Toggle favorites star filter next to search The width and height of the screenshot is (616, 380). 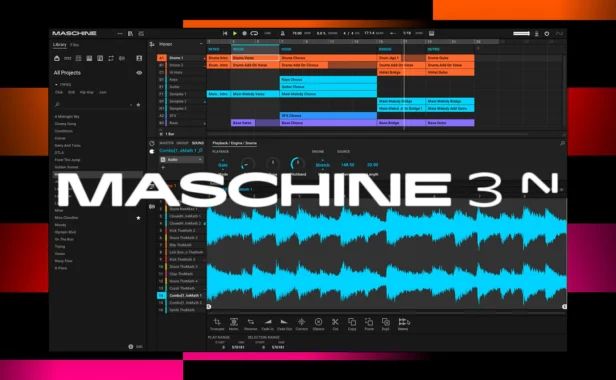pyautogui.click(x=138, y=105)
